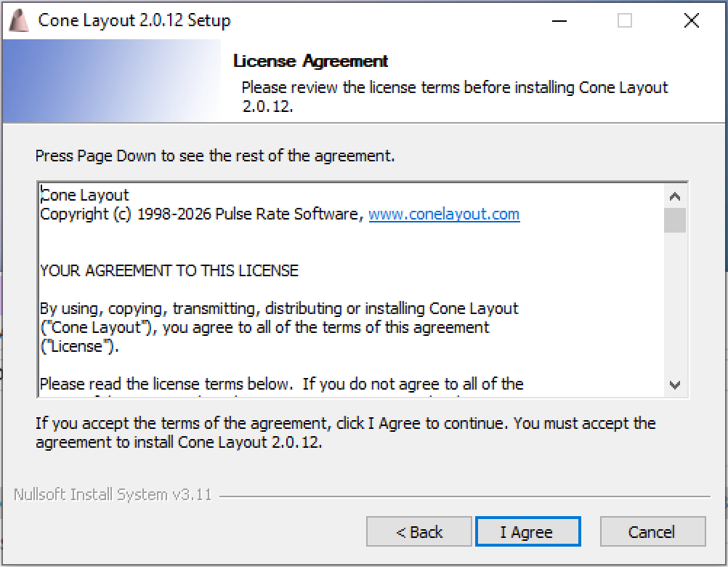Click the "Please read the license terms below" paragraph
Viewport: 728px width, 567px height.
[x=281, y=384]
